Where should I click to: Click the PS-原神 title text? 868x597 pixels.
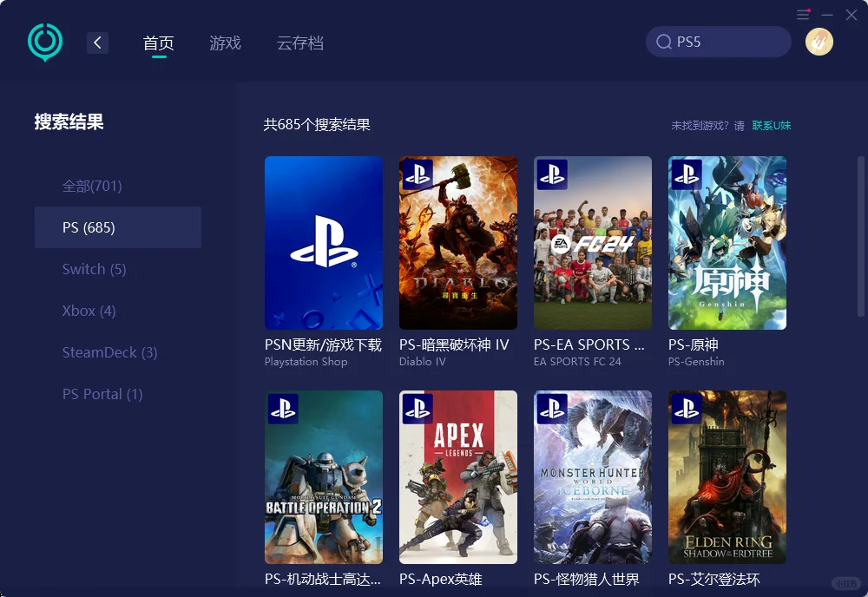pos(693,344)
